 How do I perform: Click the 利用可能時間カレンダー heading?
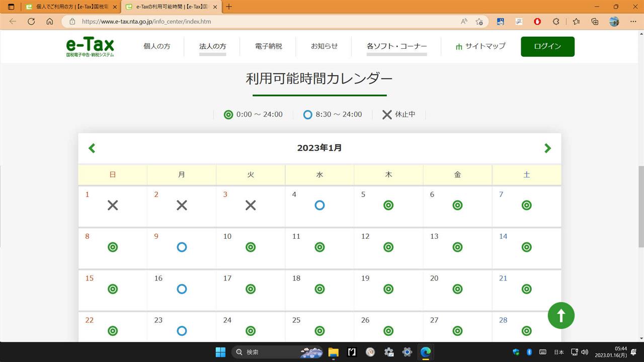coord(319,78)
